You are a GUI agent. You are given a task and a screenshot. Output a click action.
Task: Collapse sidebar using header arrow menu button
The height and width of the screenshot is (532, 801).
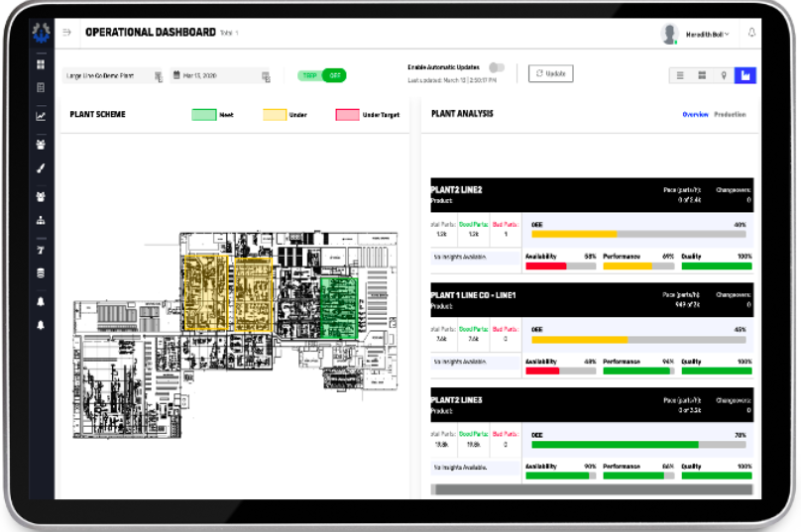pyautogui.click(x=67, y=33)
